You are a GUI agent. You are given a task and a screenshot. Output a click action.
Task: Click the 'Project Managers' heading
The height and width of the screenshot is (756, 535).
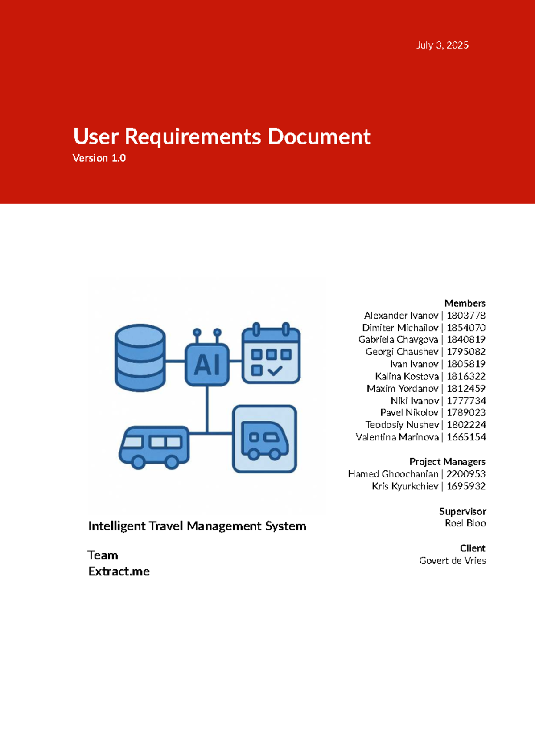tap(447, 462)
